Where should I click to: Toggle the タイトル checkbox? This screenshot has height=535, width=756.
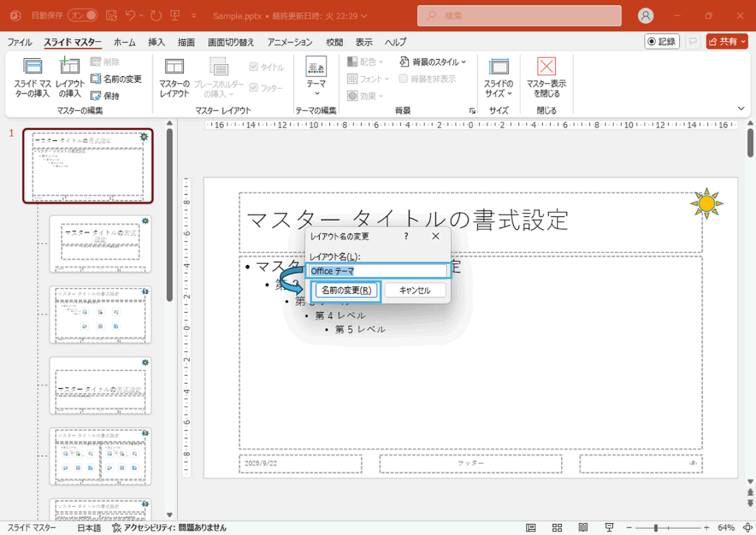pyautogui.click(x=254, y=67)
